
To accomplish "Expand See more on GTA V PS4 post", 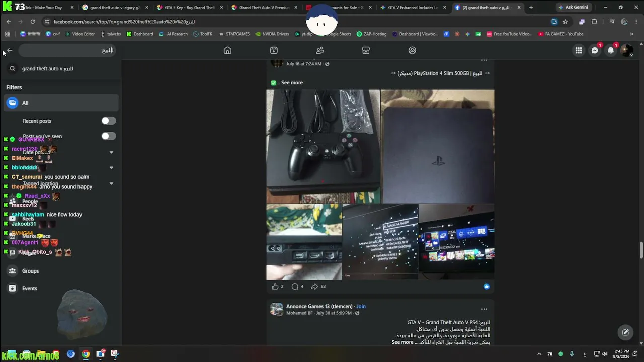I will tap(403, 342).
